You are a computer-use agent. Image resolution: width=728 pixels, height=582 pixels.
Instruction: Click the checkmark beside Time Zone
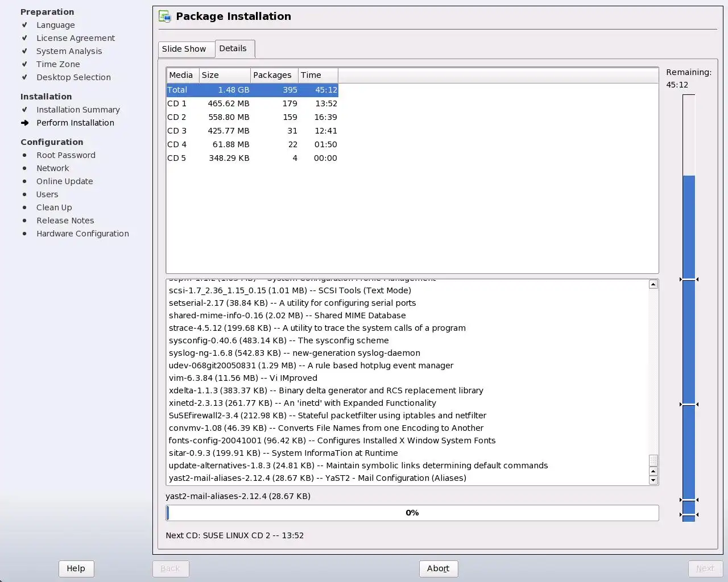pos(24,64)
